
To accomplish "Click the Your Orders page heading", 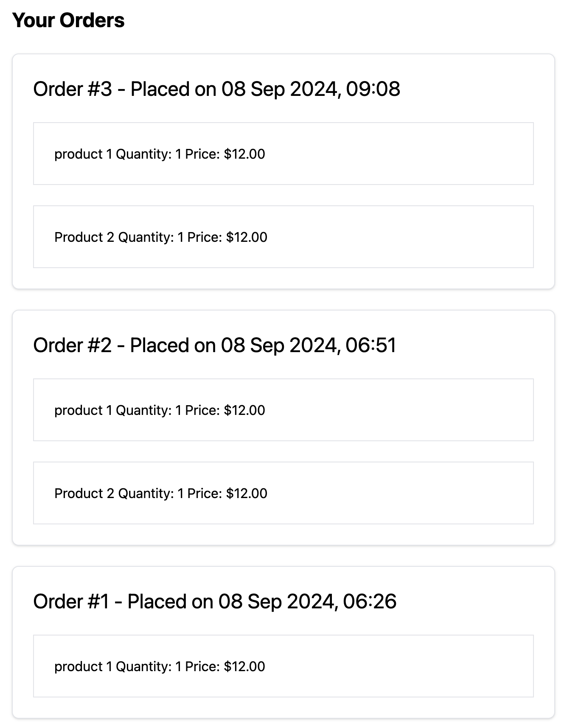I will click(x=68, y=20).
